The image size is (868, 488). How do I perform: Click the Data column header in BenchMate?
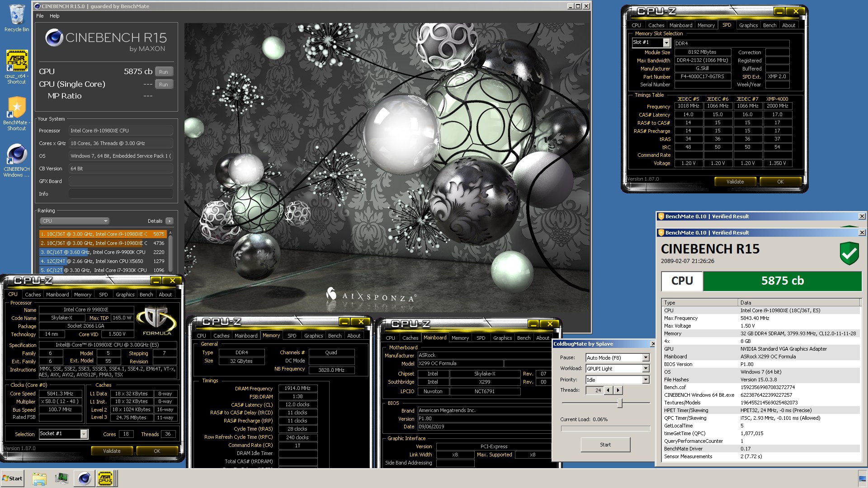(799, 303)
